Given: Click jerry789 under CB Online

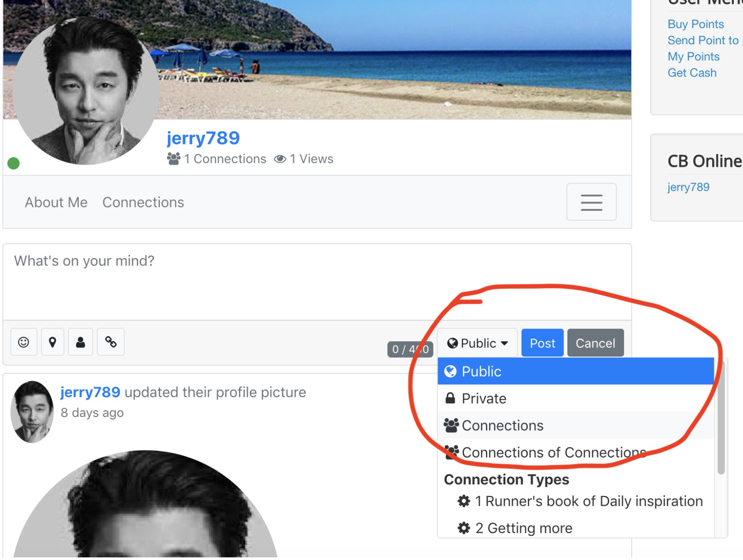Looking at the screenshot, I should [688, 187].
